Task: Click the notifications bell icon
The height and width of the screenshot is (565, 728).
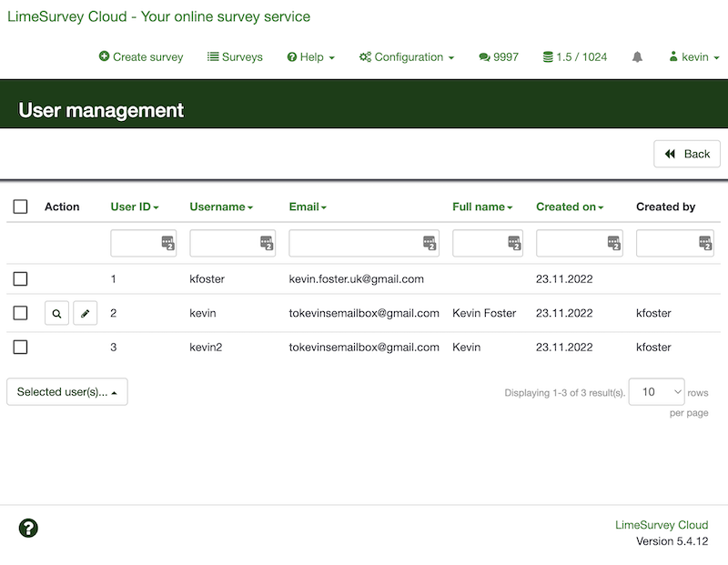Action: [637, 56]
